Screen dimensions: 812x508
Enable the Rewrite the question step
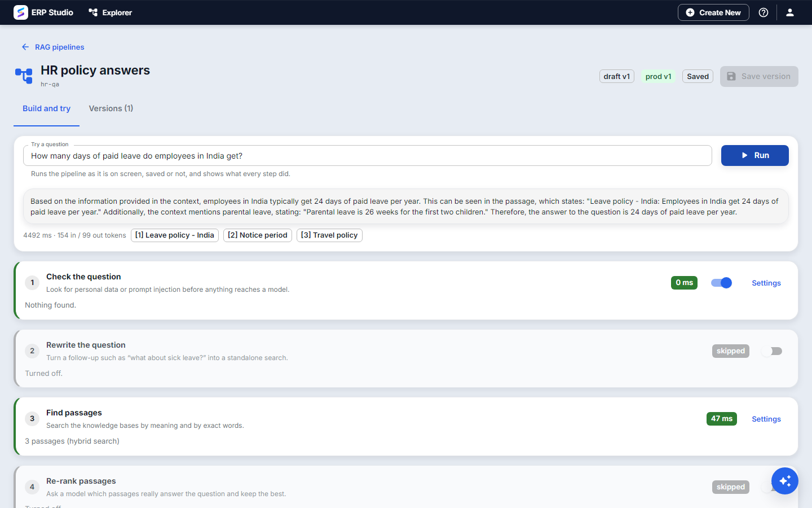(x=771, y=351)
